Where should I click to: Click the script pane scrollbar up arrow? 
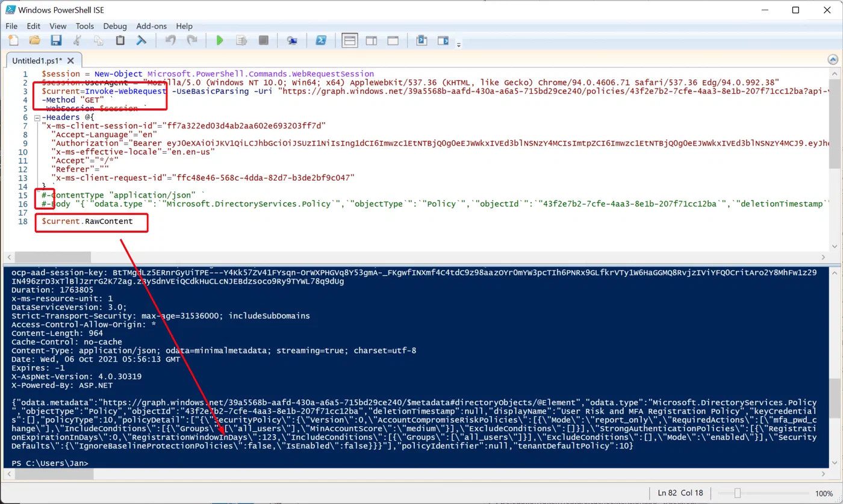(x=833, y=75)
